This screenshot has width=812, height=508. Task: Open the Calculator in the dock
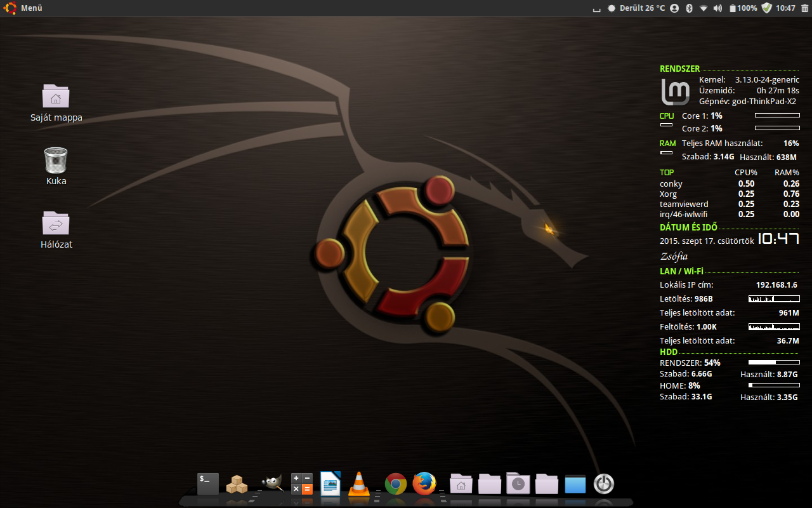coord(301,484)
